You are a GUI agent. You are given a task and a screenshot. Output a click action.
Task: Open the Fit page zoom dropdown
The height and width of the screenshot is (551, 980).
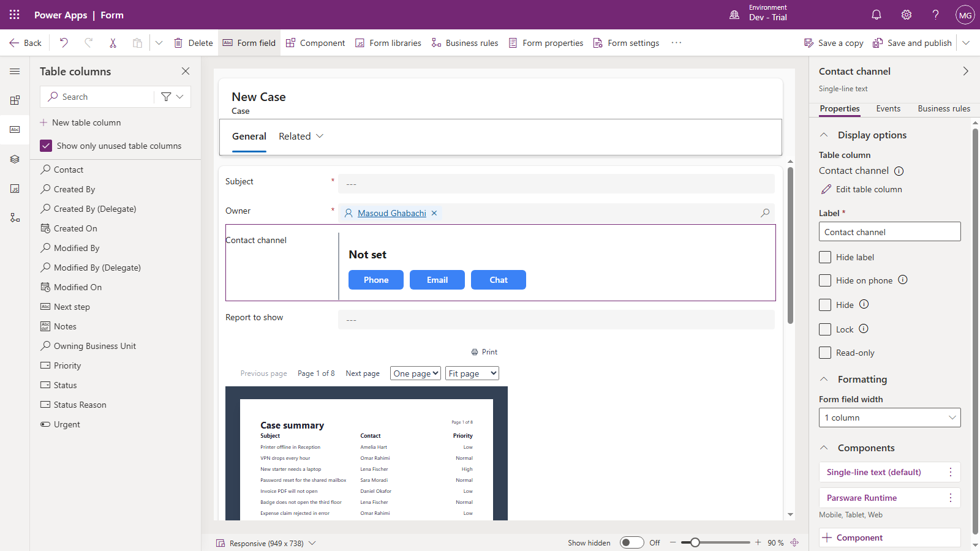pos(472,373)
